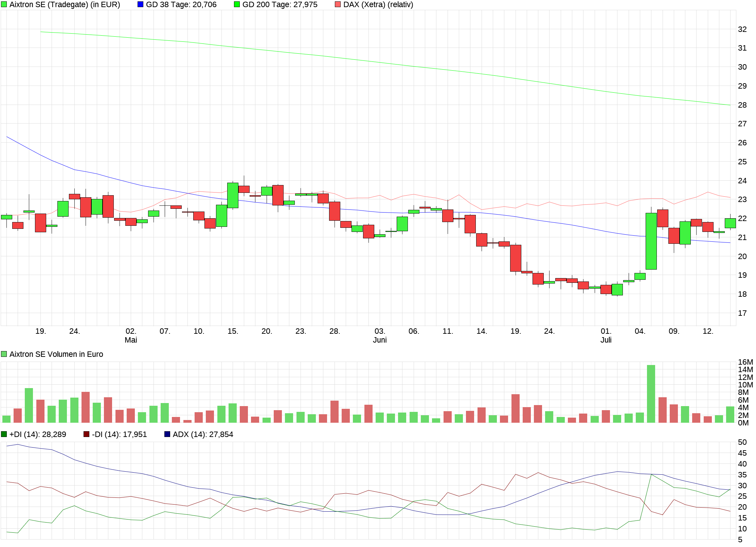Click the 32 price axis label
The image size is (756, 547).
[742, 29]
